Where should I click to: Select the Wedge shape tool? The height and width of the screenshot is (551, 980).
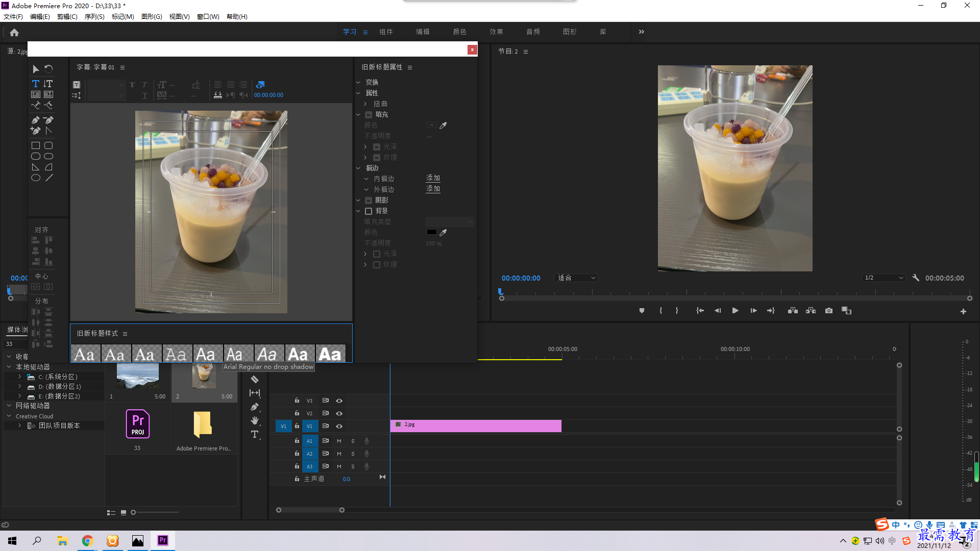[x=36, y=167]
